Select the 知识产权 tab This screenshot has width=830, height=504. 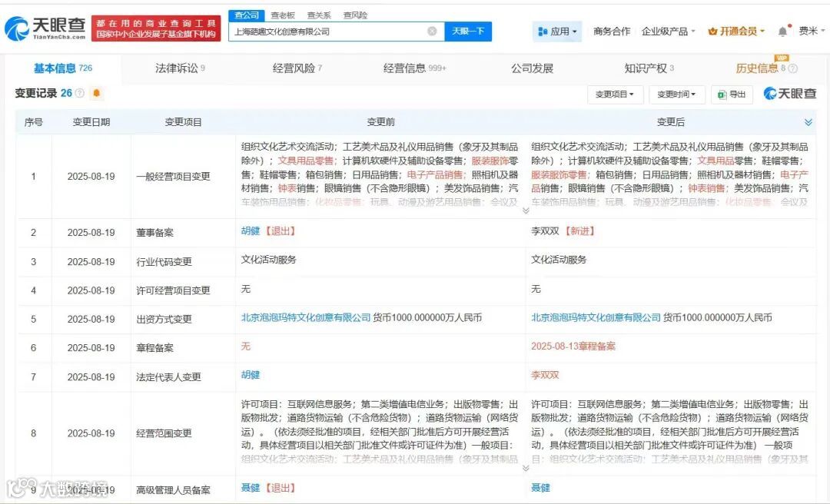(x=649, y=68)
